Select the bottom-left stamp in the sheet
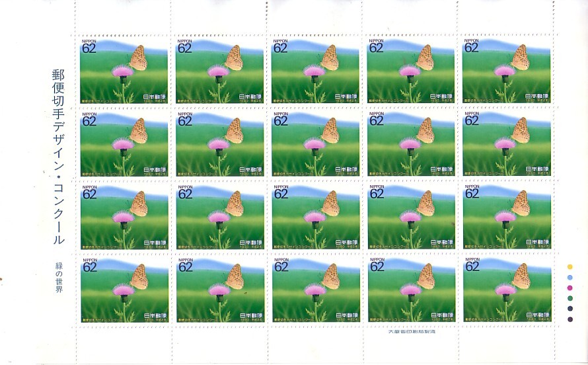The image size is (588, 365). point(124,290)
